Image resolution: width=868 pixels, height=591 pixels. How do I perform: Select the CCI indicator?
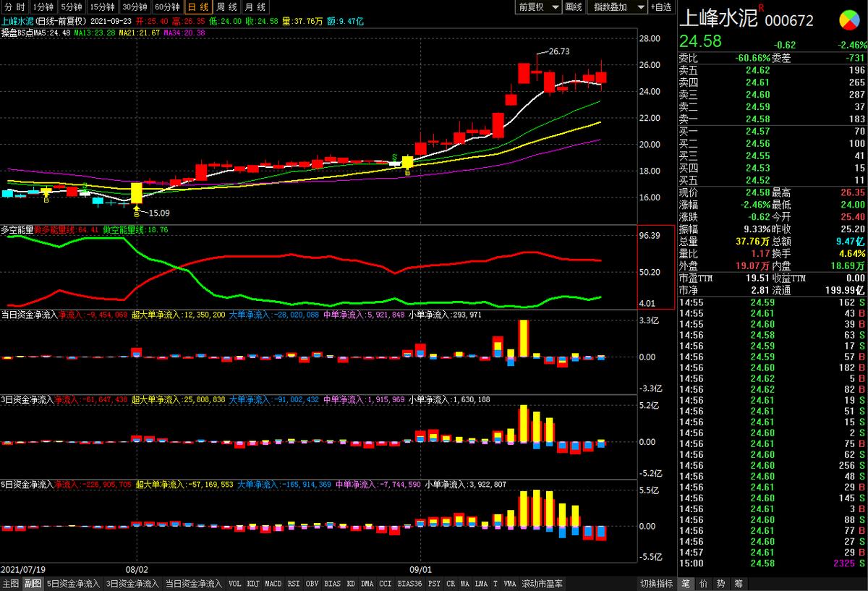(x=386, y=584)
